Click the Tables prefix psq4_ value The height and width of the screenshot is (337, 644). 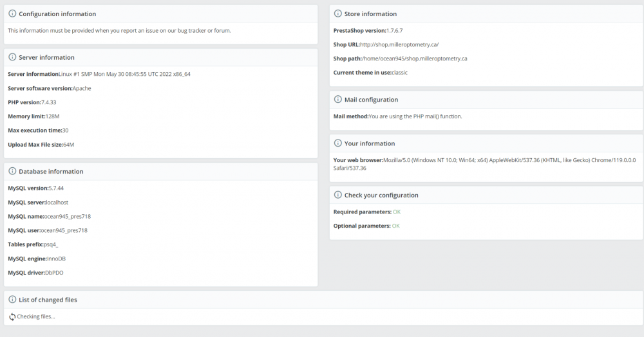pos(51,244)
